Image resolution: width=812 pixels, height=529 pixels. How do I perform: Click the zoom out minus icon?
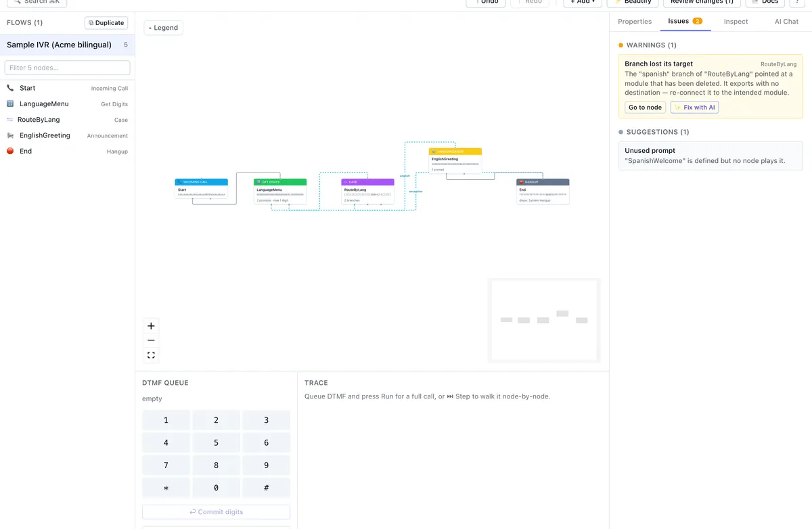151,340
